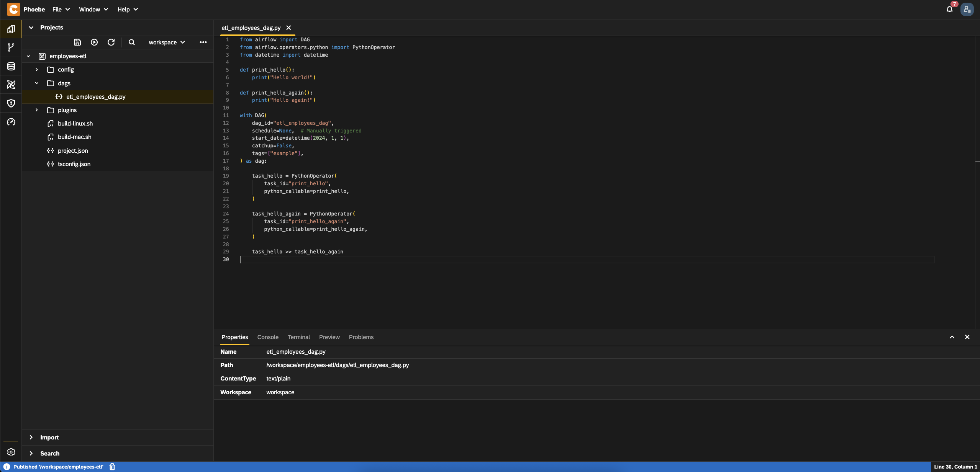Click the info icon in status bar
The width and height of the screenshot is (980, 472).
tap(7, 467)
